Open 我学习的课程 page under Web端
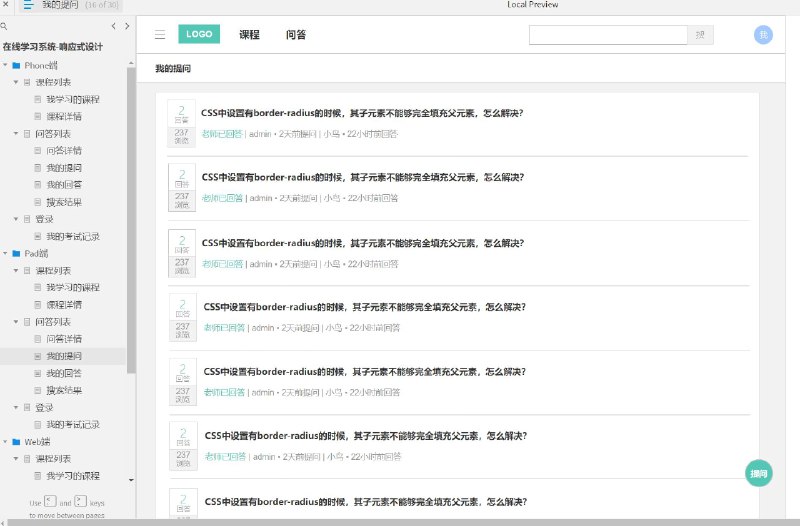 (73, 476)
